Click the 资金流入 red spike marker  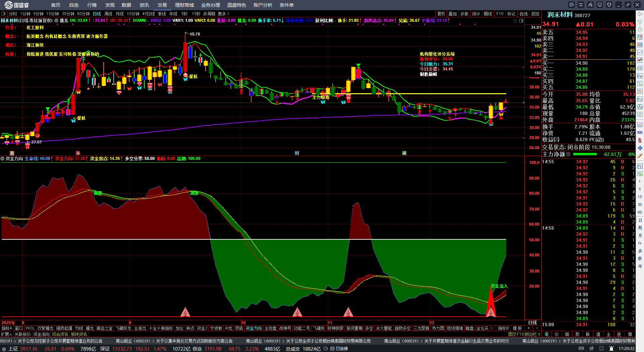(491, 302)
